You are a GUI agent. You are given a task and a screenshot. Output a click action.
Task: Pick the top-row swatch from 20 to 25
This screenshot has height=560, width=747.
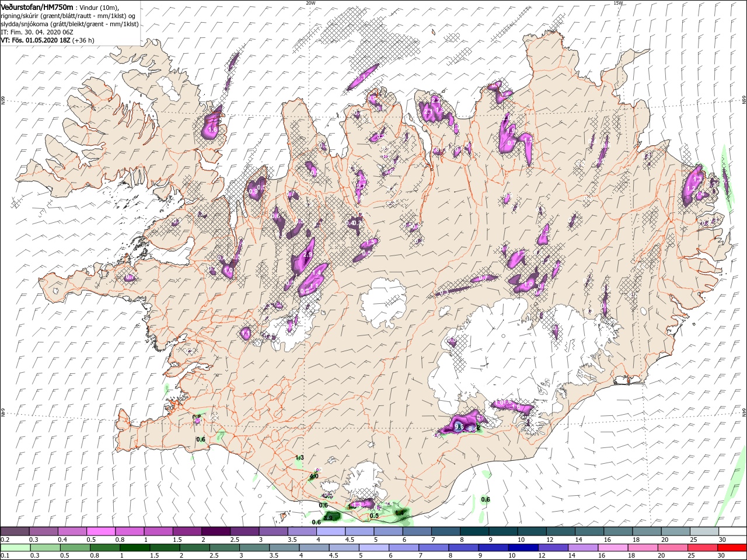click(675, 531)
